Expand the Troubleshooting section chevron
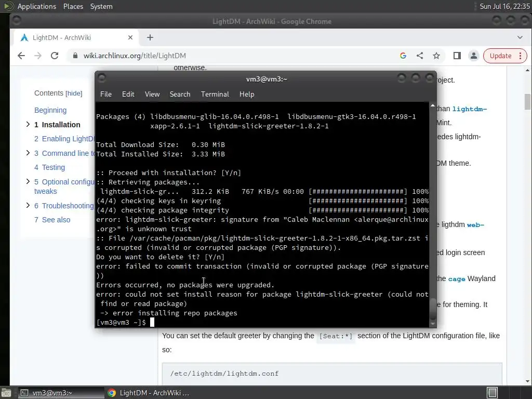This screenshot has height=399, width=532. pyautogui.click(x=28, y=205)
